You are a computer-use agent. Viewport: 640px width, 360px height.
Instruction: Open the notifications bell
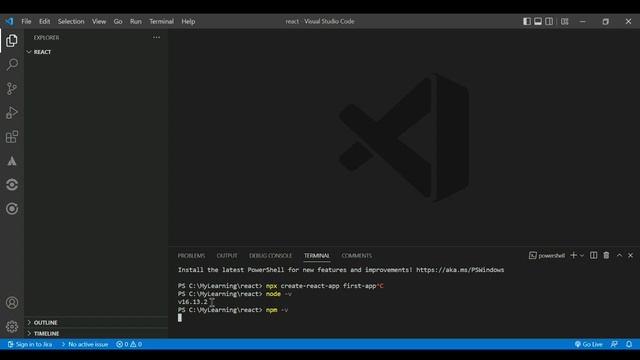629,344
